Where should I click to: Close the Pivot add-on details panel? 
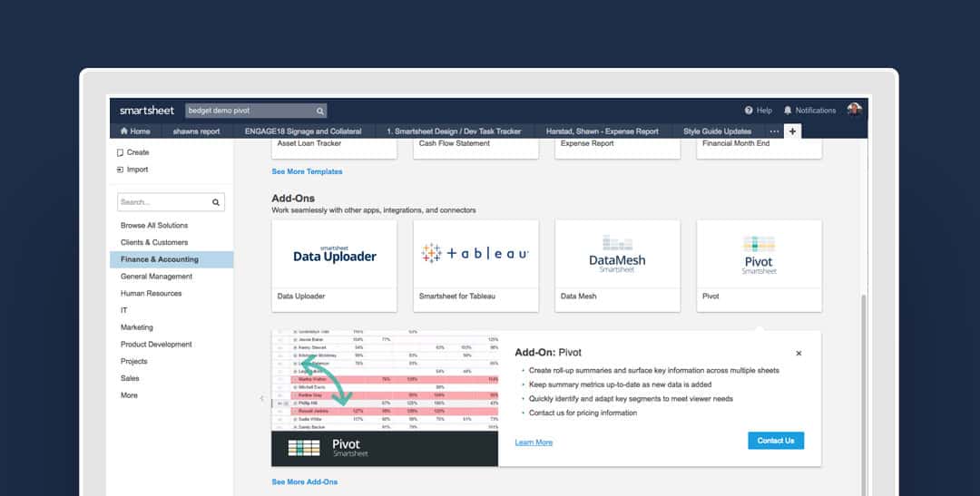[x=799, y=354]
